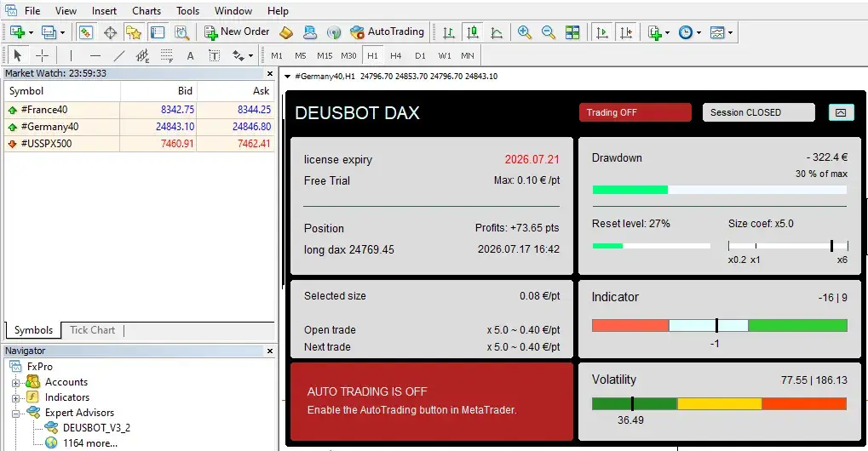Image resolution: width=868 pixels, height=451 pixels.
Task: Open the tile windows icon
Action: click(572, 32)
